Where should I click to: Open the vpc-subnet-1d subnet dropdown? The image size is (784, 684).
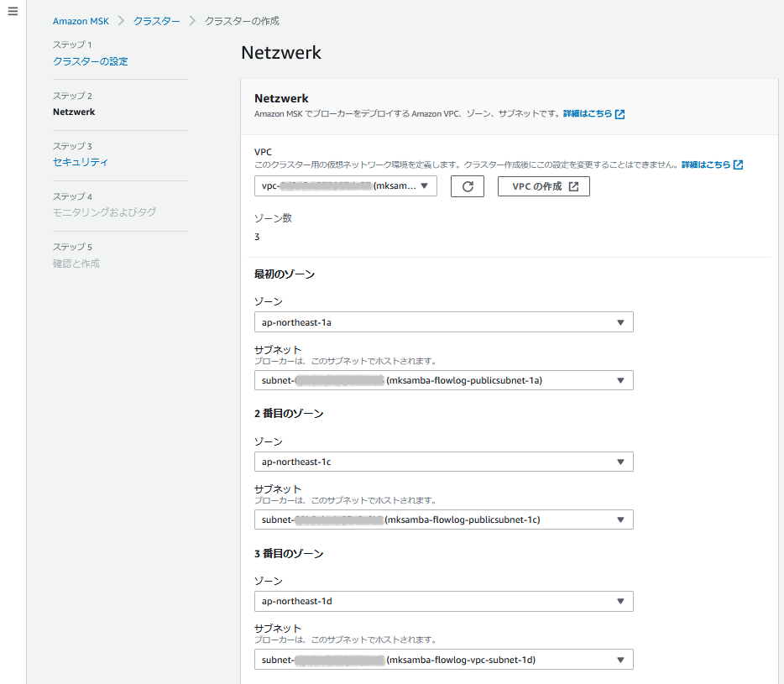click(443, 660)
